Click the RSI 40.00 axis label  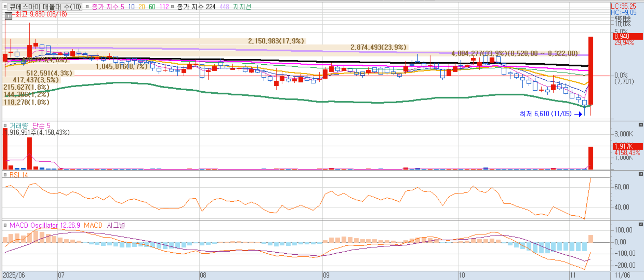click(621, 207)
